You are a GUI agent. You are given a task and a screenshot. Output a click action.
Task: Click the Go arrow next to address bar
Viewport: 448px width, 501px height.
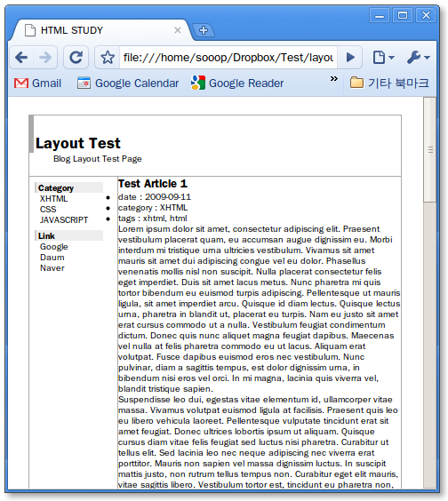click(x=350, y=58)
